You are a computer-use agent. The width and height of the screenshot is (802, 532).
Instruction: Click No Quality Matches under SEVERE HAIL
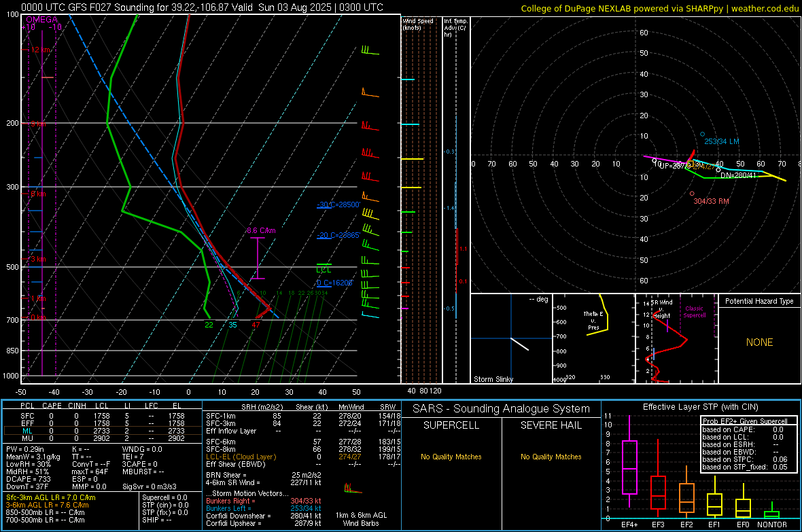[551, 457]
